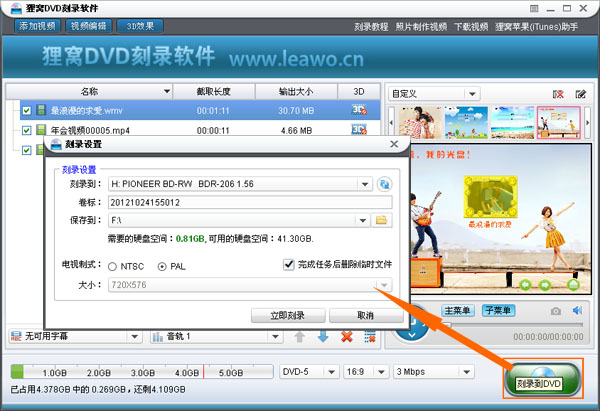The width and height of the screenshot is (600, 411).
Task: Open the 大小 720X576 dropdown
Action: (x=384, y=285)
